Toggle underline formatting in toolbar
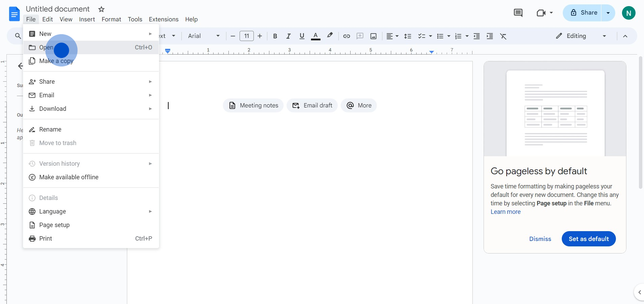Viewport: 644px width, 304px height. [302, 36]
